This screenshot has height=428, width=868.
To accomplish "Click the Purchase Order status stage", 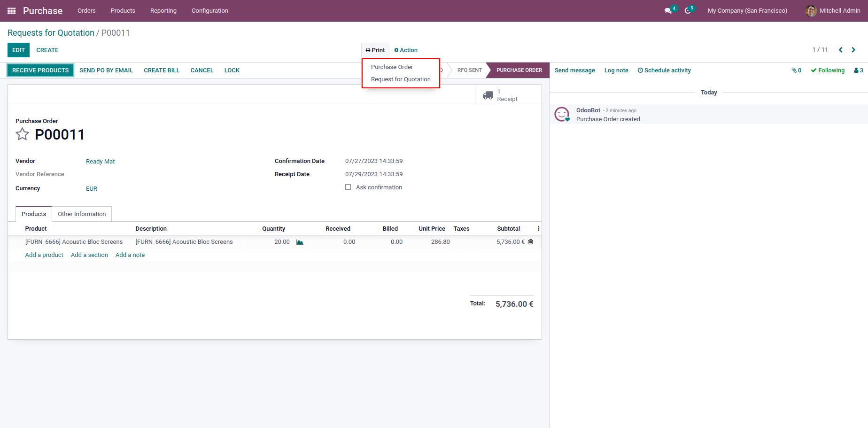I will (x=519, y=70).
